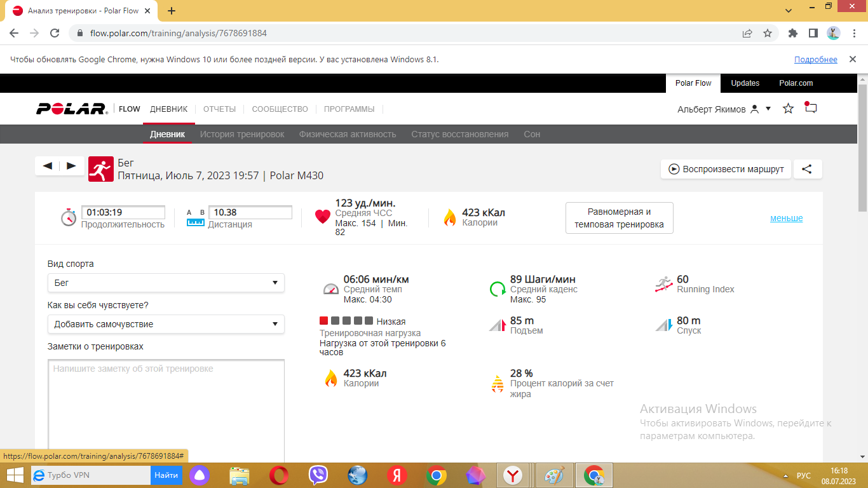
Task: Open the Chrome three-dot menu
Action: click(x=854, y=33)
